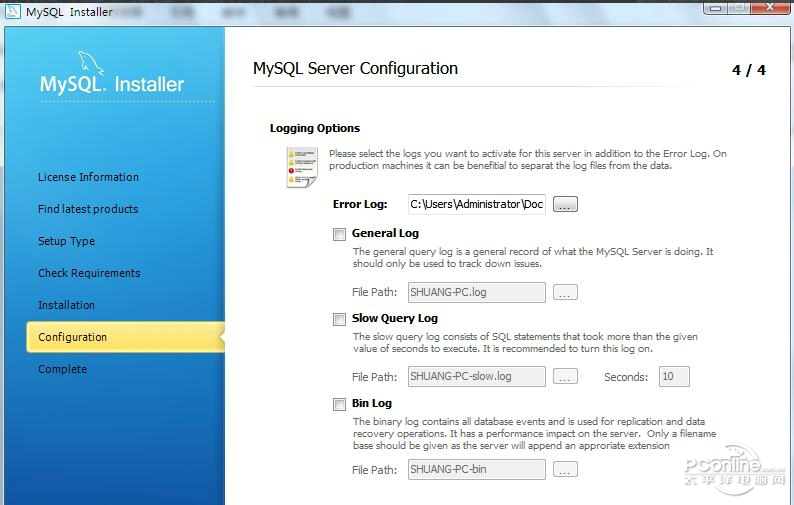Click the MySQL Installer title bar icon
Viewport: 794px width, 505px height.
[x=13, y=11]
